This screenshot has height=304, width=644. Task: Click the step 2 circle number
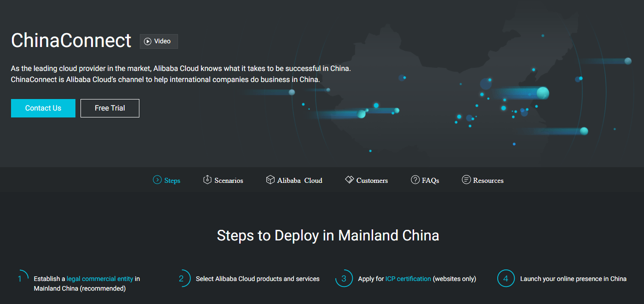click(x=181, y=279)
